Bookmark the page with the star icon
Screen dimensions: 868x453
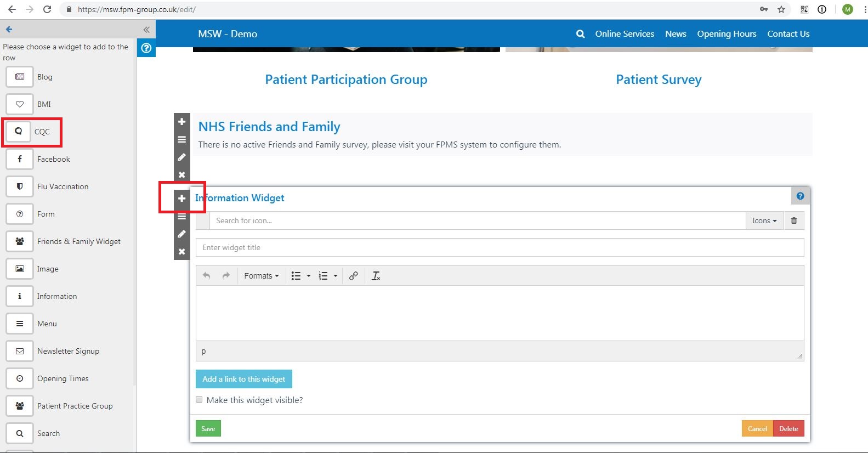point(781,9)
